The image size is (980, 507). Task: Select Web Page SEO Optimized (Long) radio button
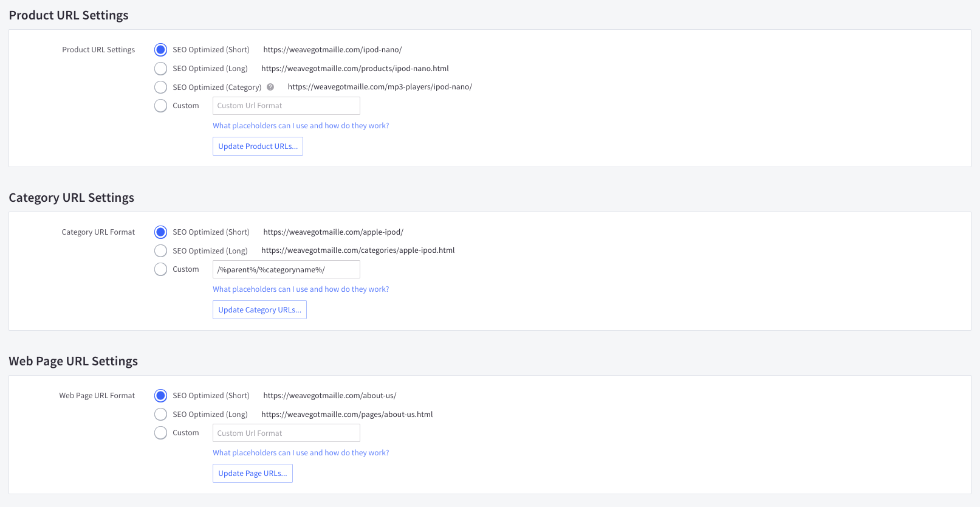[x=160, y=414]
